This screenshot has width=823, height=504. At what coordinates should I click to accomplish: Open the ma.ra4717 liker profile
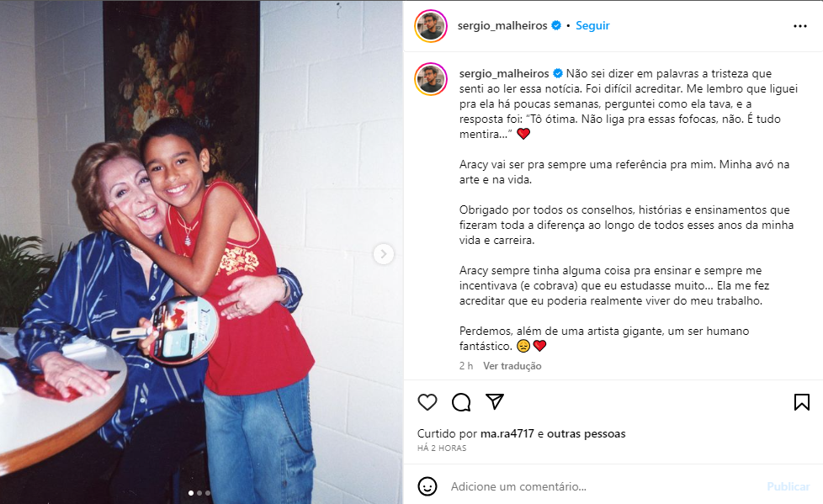tap(507, 433)
